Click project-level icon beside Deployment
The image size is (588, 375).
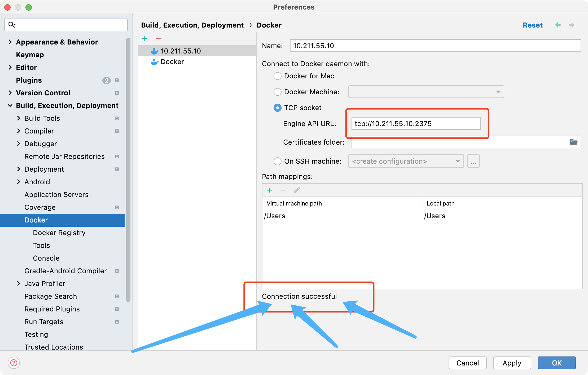pyautogui.click(x=117, y=169)
